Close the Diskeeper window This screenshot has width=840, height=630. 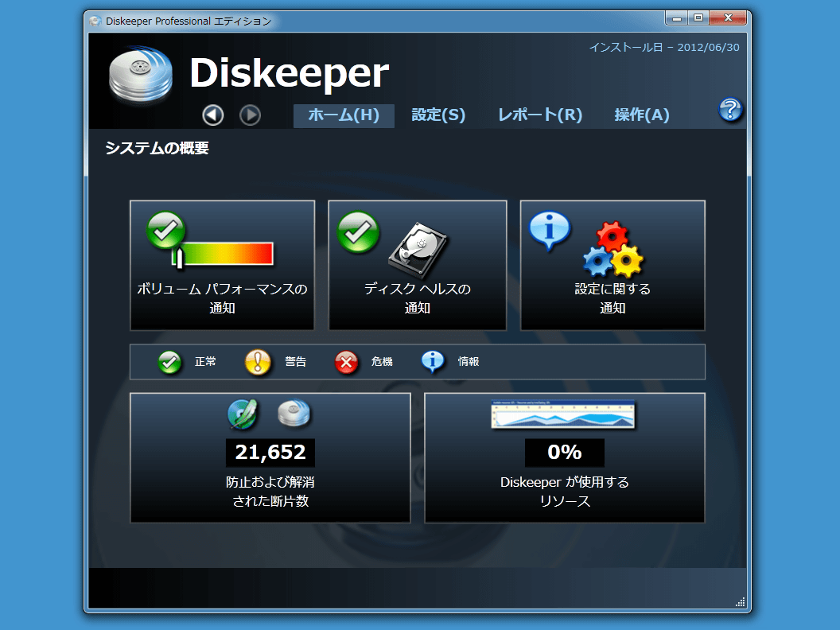pos(728,18)
